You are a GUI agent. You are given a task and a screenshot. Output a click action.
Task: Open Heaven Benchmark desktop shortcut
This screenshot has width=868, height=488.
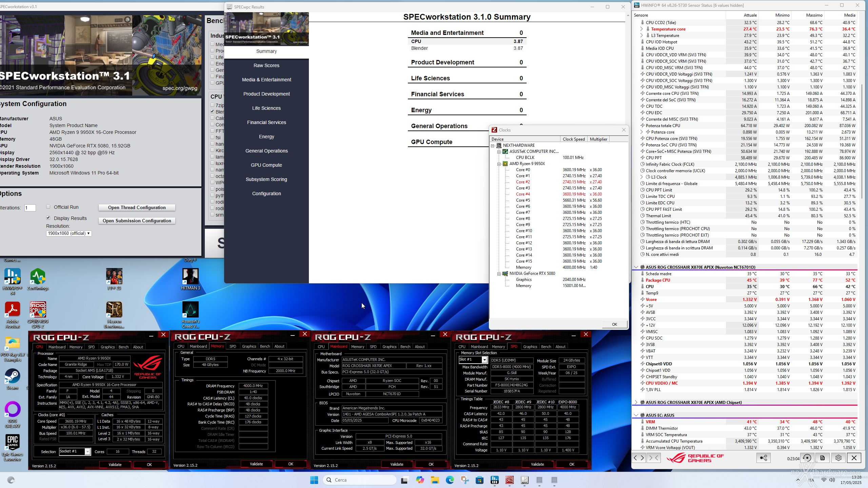(114, 314)
